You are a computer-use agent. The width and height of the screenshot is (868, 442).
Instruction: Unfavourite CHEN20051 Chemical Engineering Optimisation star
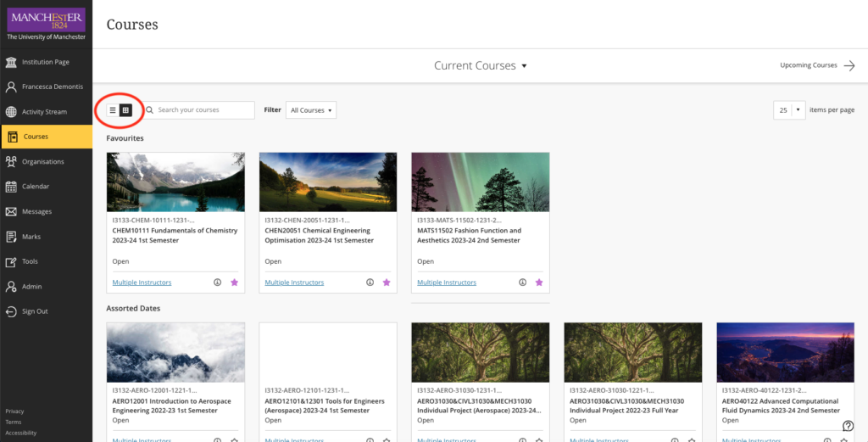387,283
